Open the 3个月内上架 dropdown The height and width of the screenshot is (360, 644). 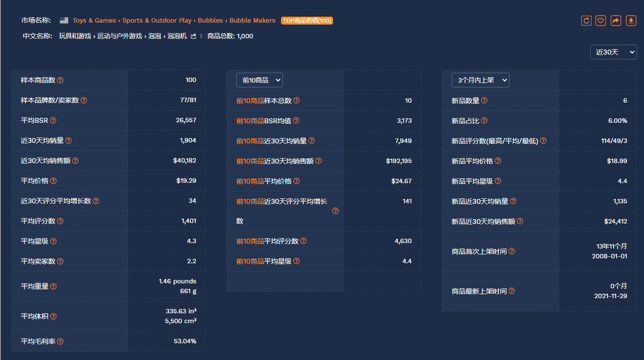(481, 80)
